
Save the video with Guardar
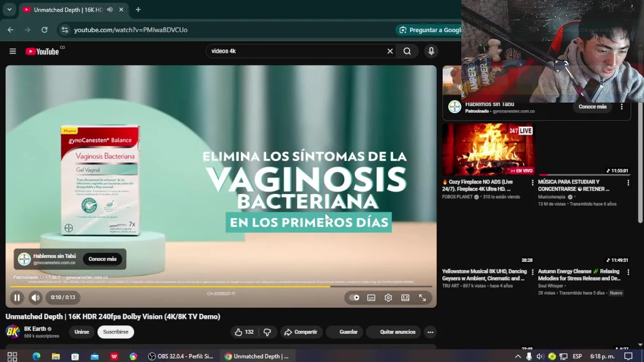[344, 332]
